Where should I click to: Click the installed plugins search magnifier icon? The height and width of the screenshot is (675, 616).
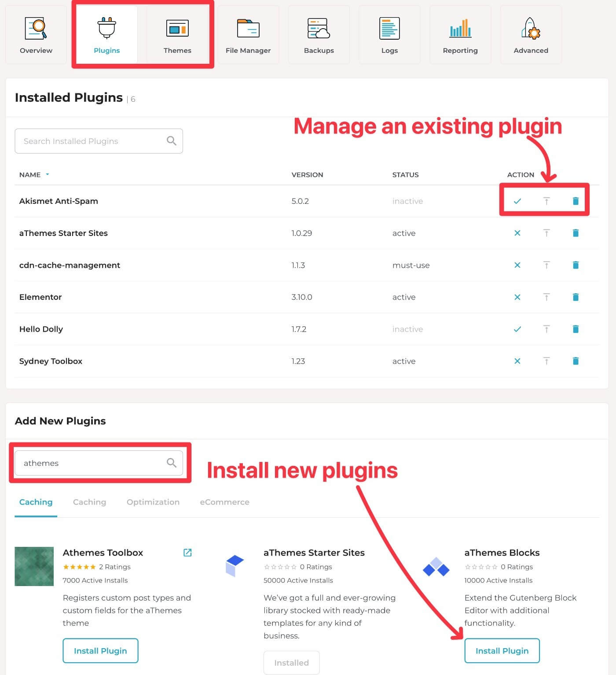point(172,141)
